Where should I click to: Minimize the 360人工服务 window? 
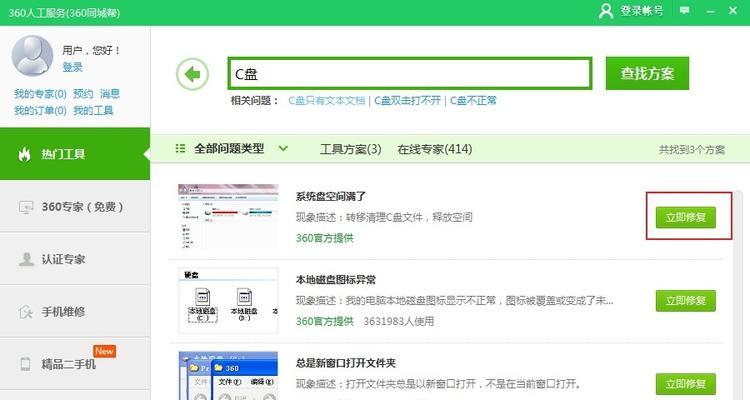pos(710,11)
